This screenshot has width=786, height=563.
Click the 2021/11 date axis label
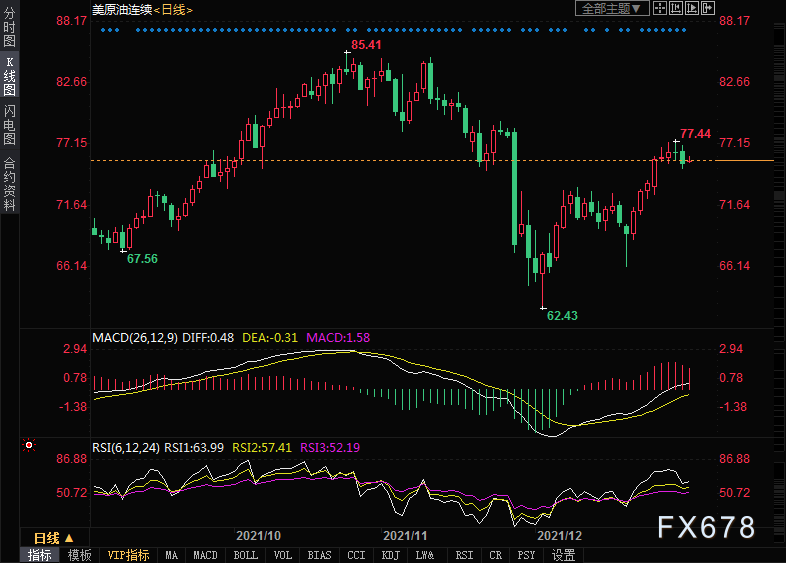pos(405,535)
